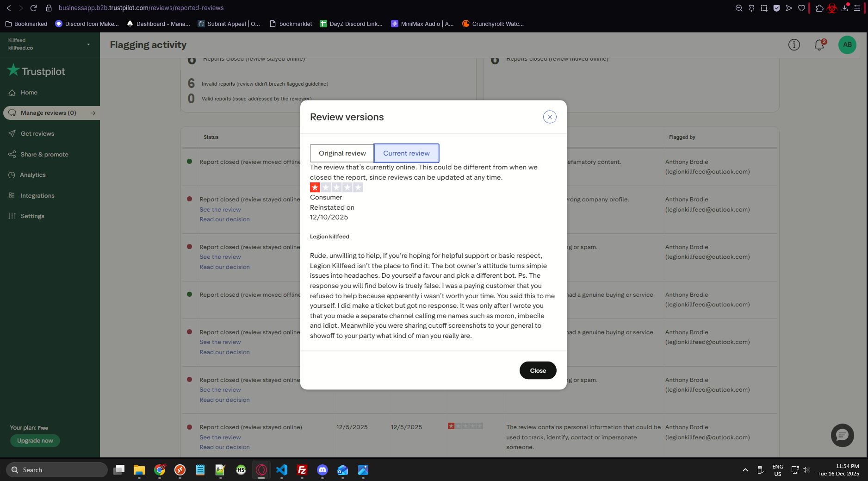Screen dimensions: 868x481
Task: Open the browser downloads icon
Action: 845,8
